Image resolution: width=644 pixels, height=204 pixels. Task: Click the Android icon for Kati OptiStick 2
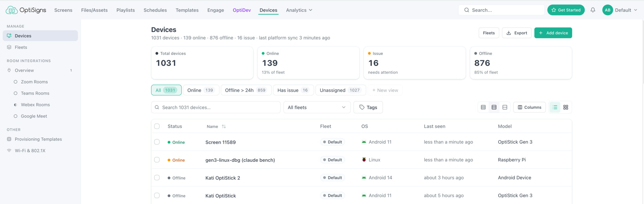364,178
